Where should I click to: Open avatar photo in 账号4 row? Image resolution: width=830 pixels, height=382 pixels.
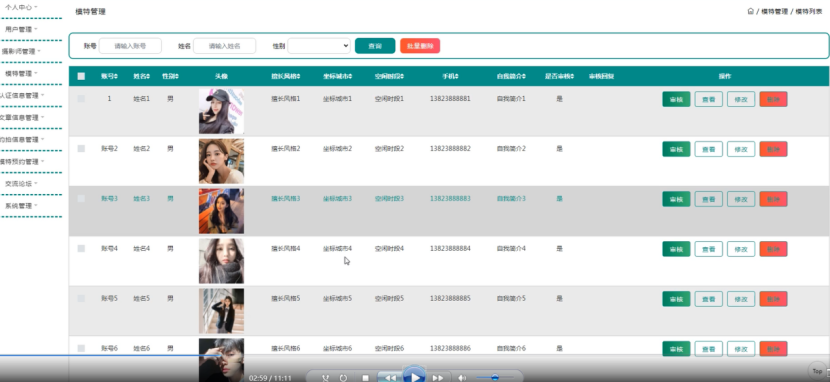pos(221,261)
